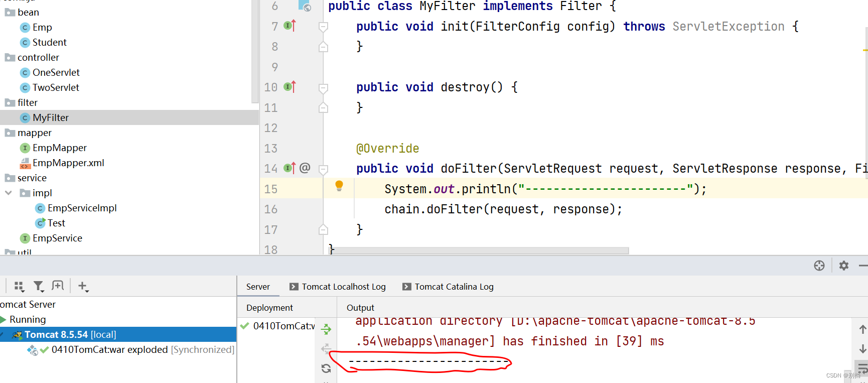Screen dimensions: 868x383
Task: Fold the init method at line 7
Action: click(324, 27)
